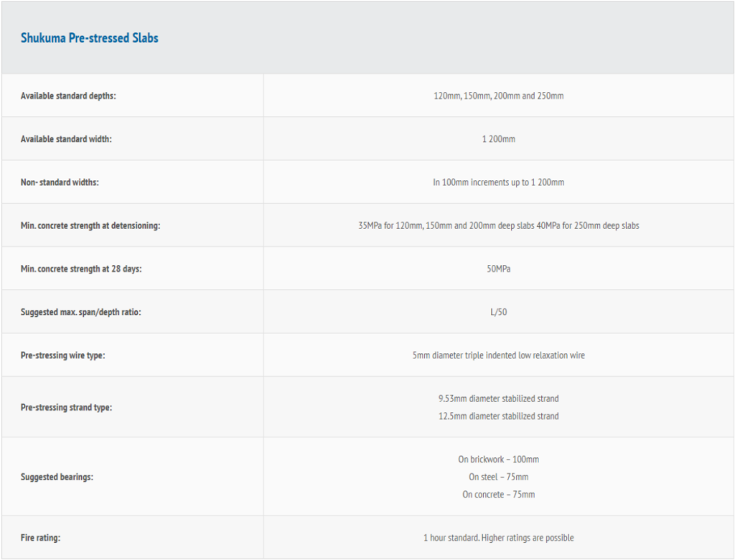Select the 1 200mm width value
This screenshot has width=735, height=560.
click(x=498, y=139)
